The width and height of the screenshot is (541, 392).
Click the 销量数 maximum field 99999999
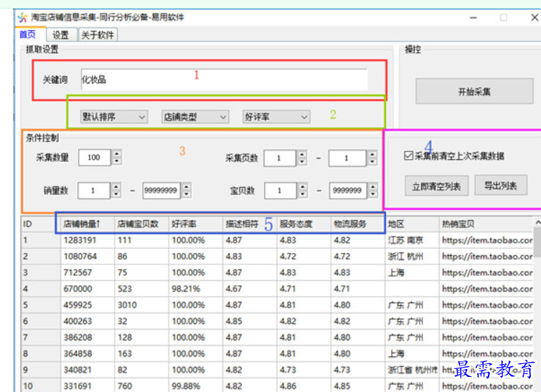pos(161,191)
